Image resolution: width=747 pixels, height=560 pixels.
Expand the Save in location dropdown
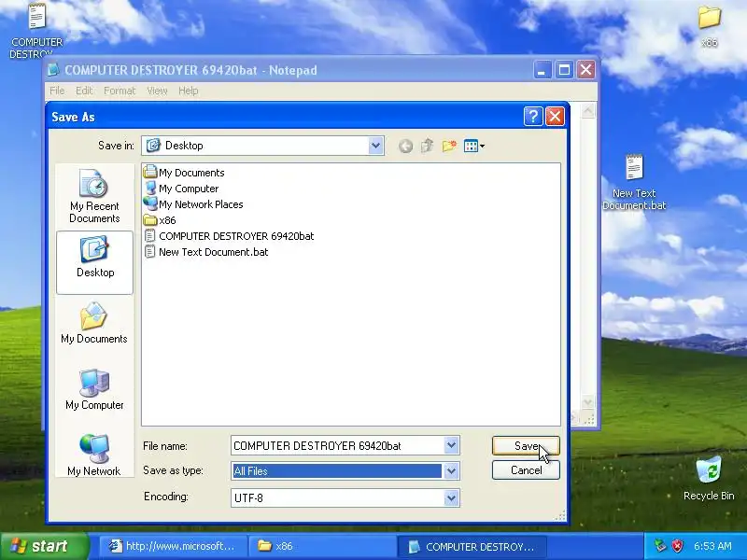pos(375,146)
